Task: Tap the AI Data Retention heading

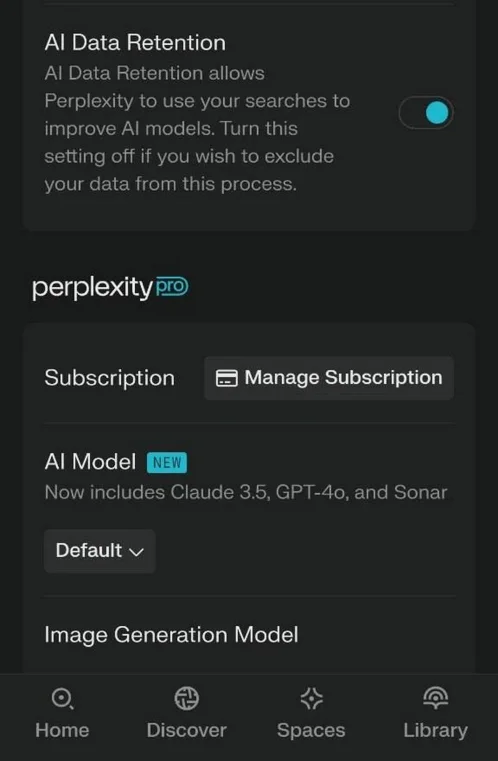Action: coord(135,43)
